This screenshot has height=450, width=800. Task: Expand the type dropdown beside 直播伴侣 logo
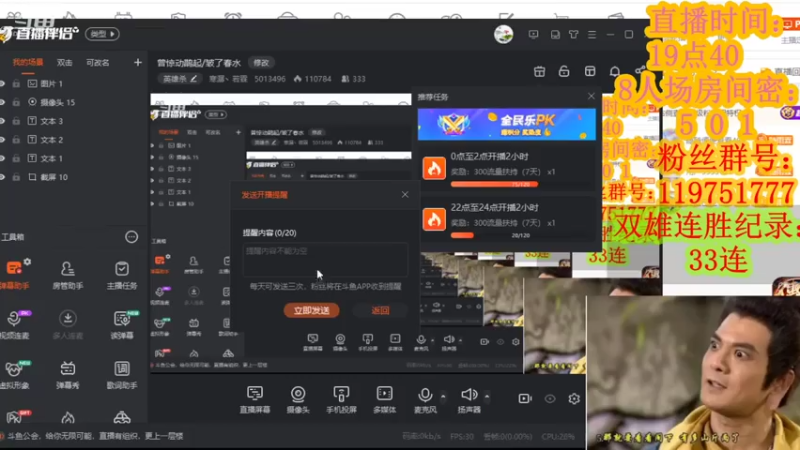click(102, 34)
